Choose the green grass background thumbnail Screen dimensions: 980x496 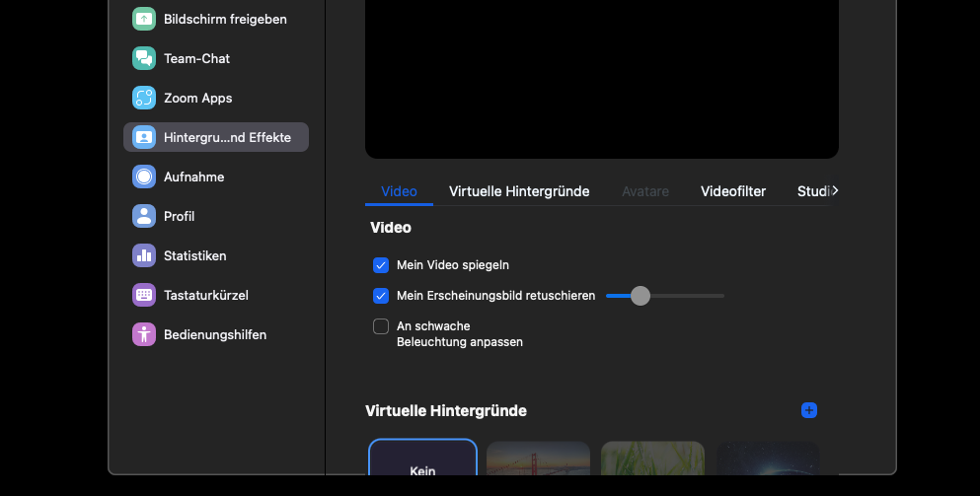pos(652,458)
